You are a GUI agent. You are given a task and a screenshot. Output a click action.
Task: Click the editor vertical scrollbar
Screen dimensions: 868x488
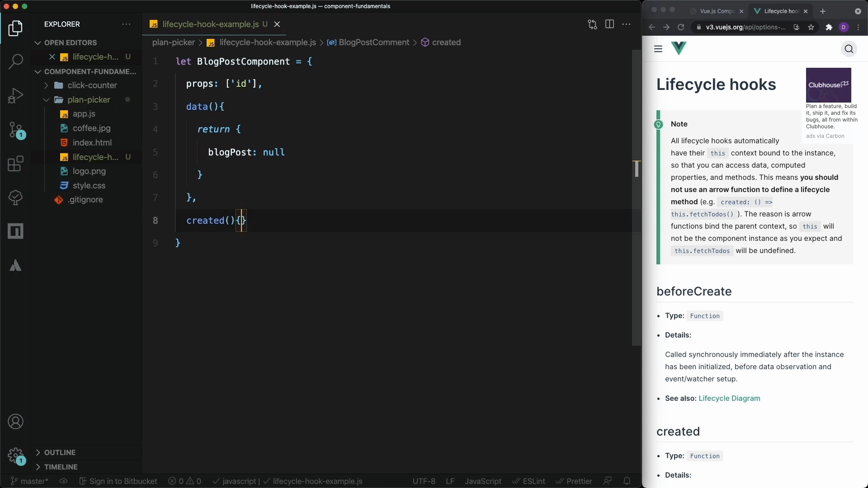[637, 198]
